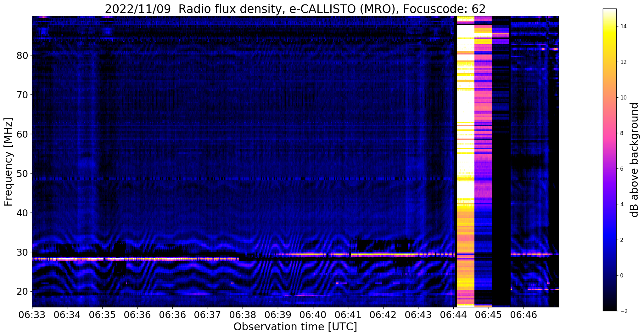Click the colorbar tick labeled 10
Viewport: 644px width, 336px height.
coord(623,98)
